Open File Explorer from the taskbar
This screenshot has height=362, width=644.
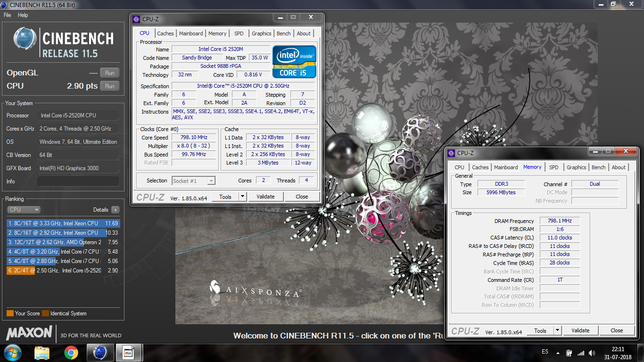pos(42,353)
